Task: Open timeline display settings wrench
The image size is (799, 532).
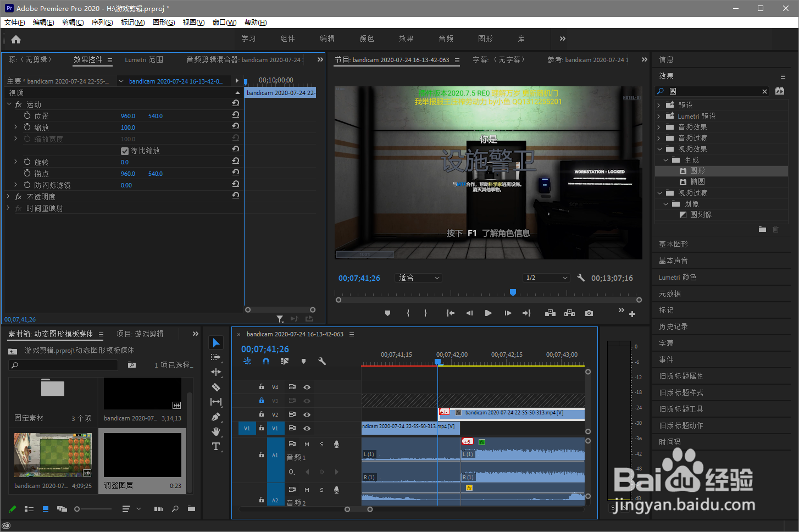Action: (322, 361)
